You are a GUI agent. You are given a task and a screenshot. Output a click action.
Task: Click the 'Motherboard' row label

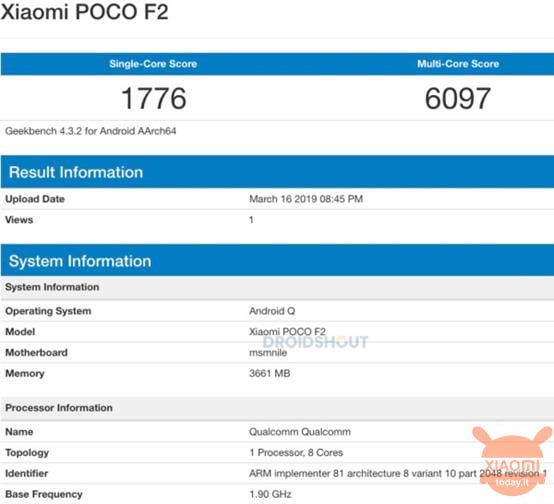tap(36, 353)
